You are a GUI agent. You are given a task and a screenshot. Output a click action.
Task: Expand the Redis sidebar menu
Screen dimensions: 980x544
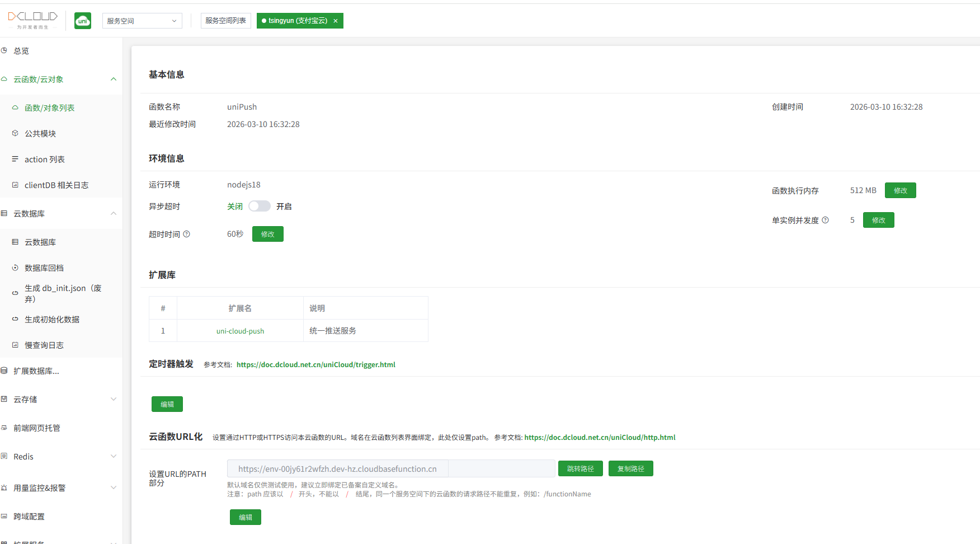[x=114, y=457]
